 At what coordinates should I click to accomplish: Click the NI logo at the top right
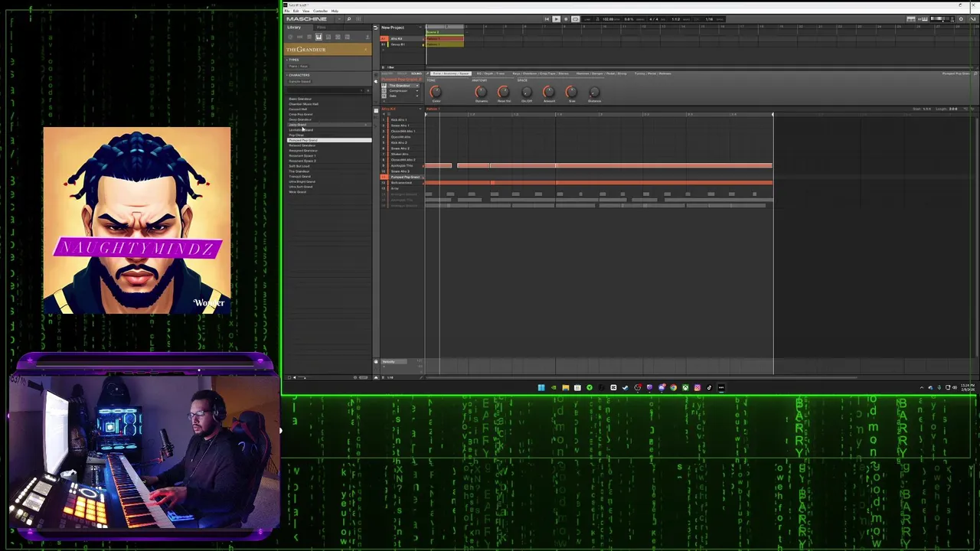973,19
